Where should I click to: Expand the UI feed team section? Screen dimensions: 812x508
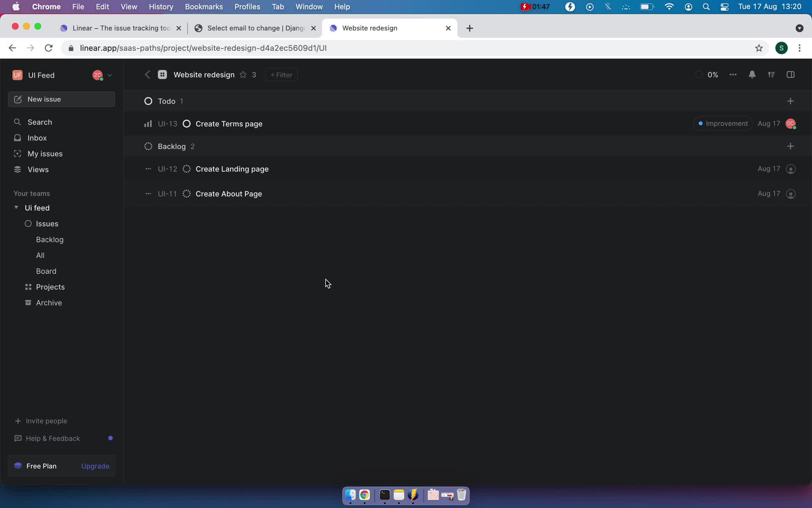tap(16, 207)
